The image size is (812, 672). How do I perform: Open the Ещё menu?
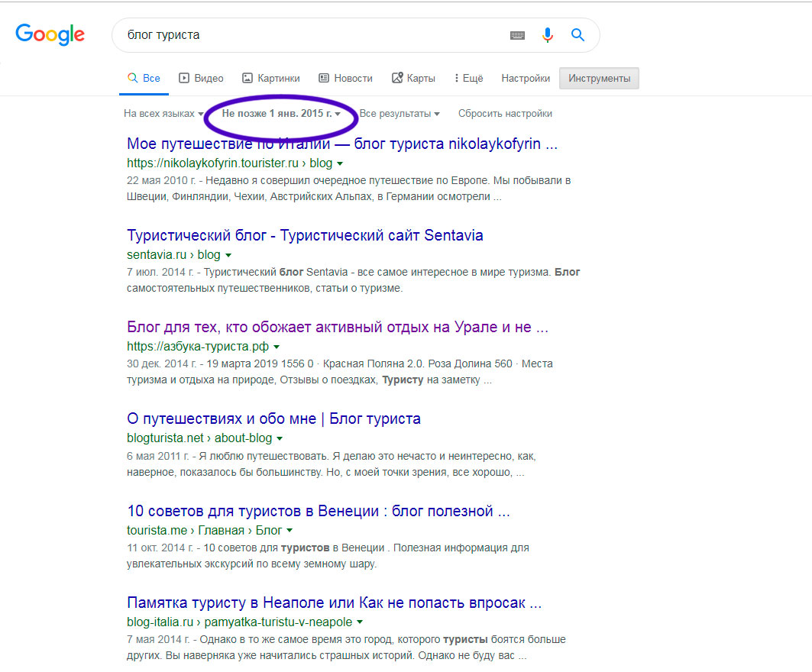pos(469,78)
